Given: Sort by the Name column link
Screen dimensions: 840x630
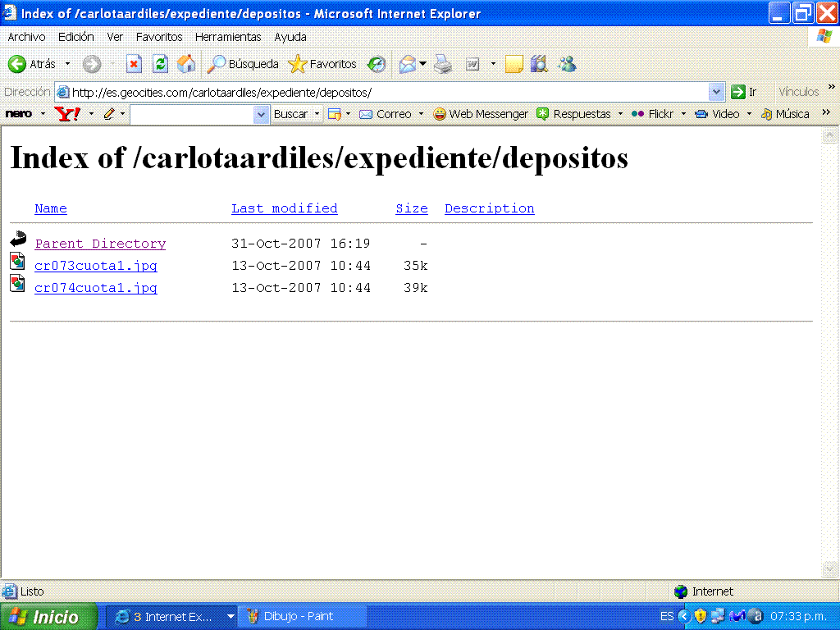Looking at the screenshot, I should click(51, 208).
